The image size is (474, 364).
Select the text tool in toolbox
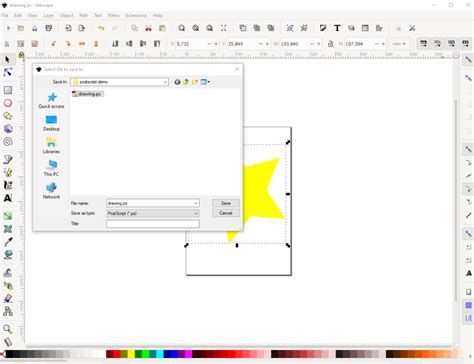pos(8,198)
